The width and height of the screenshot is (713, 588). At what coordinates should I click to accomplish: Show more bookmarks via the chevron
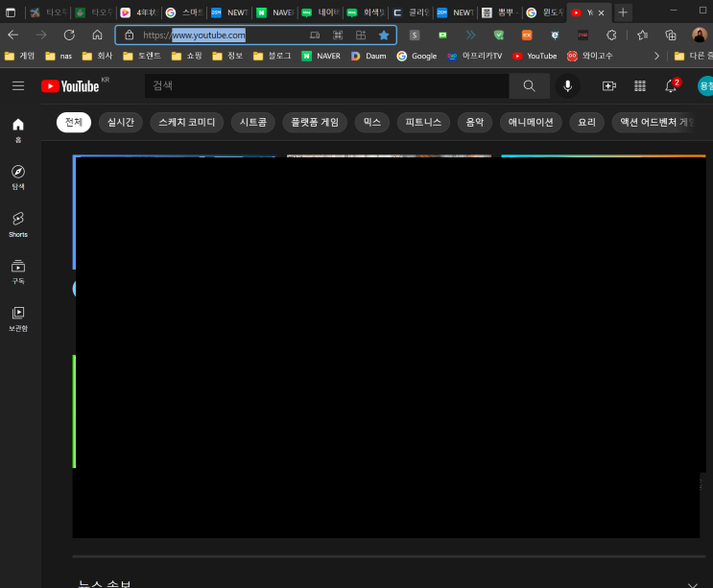[x=656, y=56]
